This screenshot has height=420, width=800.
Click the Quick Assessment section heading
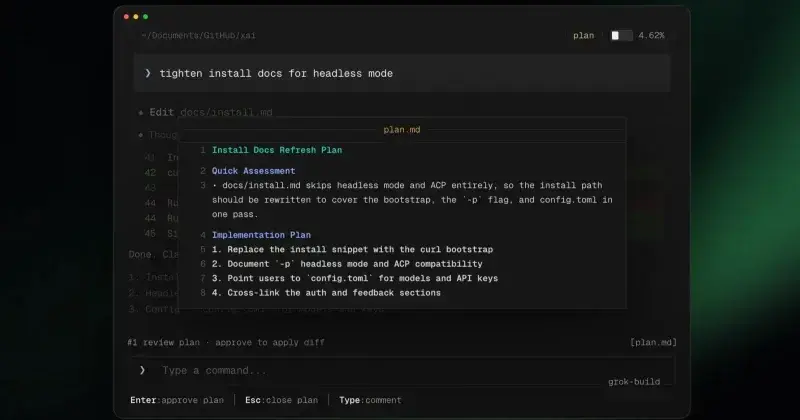click(x=254, y=171)
